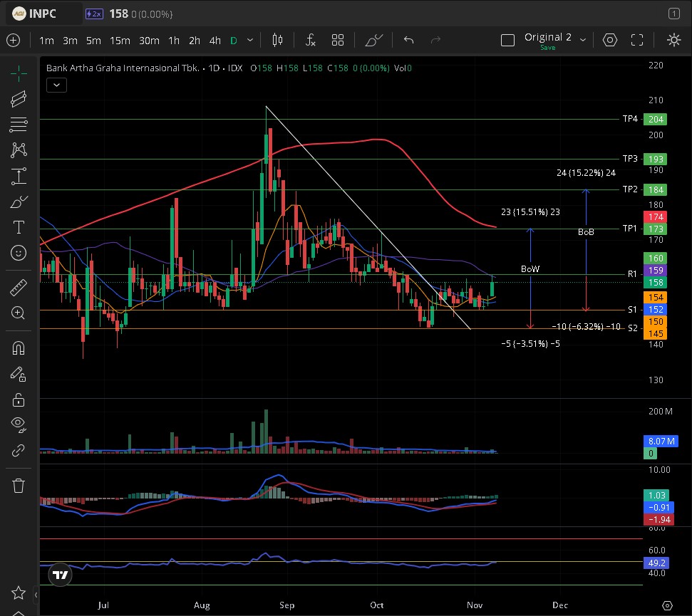Open the candlestick chart type menu
This screenshot has height=616, width=692.
pyautogui.click(x=277, y=41)
